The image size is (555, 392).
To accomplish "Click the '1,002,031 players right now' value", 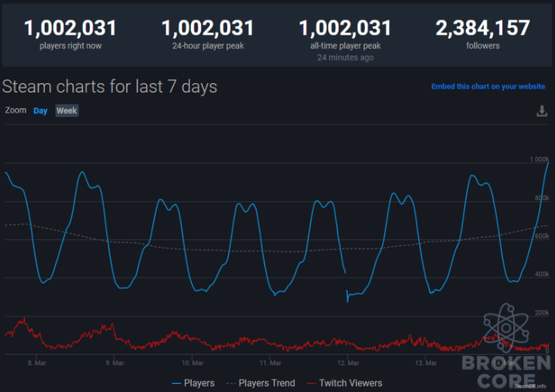I will pyautogui.click(x=70, y=28).
